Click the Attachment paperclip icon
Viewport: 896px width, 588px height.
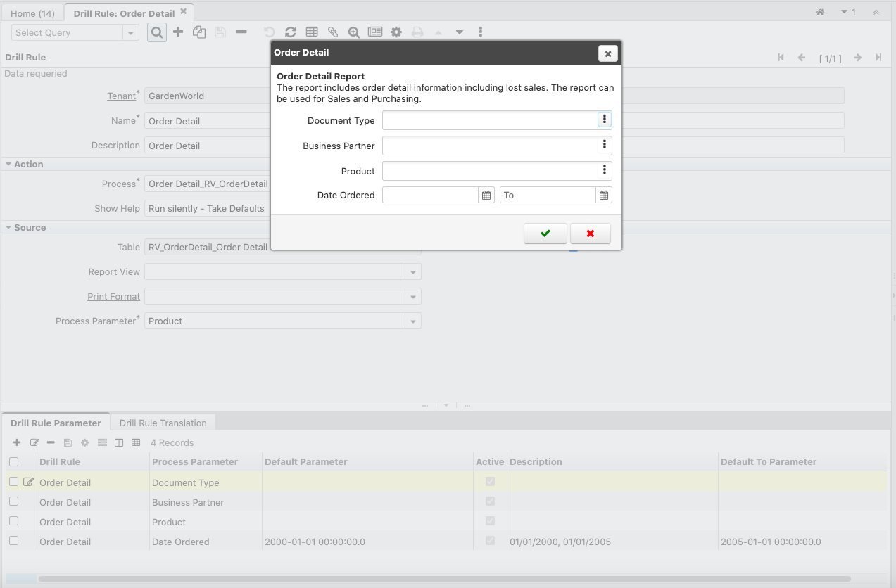pos(333,32)
